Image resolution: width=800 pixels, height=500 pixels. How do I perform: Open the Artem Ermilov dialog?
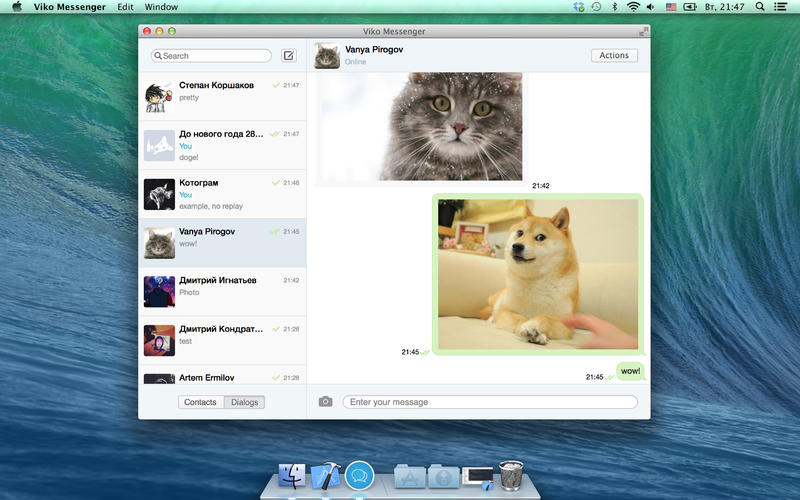coord(222,375)
